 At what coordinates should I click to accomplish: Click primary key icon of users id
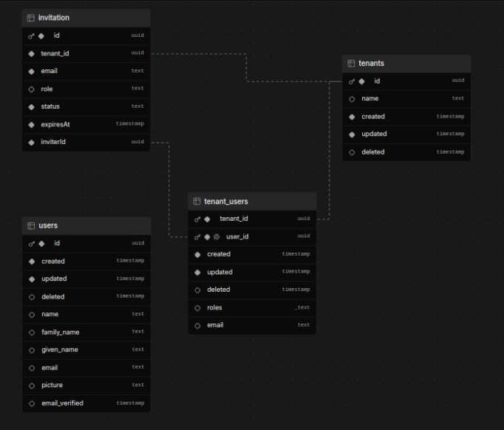pyautogui.click(x=32, y=244)
